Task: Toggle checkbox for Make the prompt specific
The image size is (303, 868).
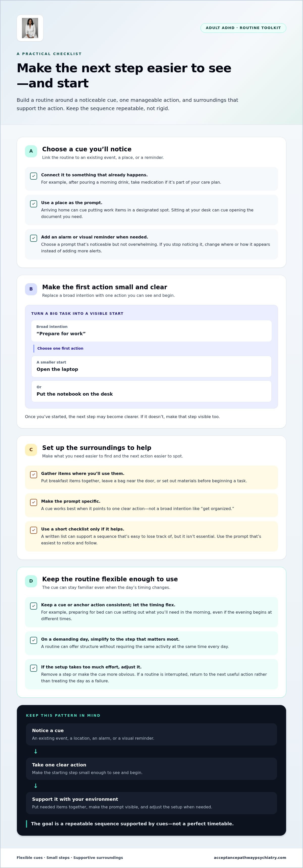Action: pos(34,502)
